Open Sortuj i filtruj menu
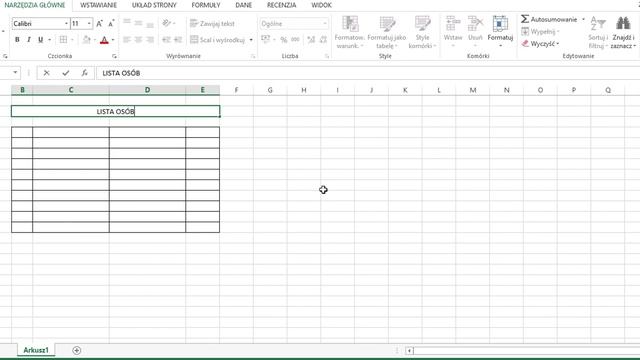 pos(598,32)
